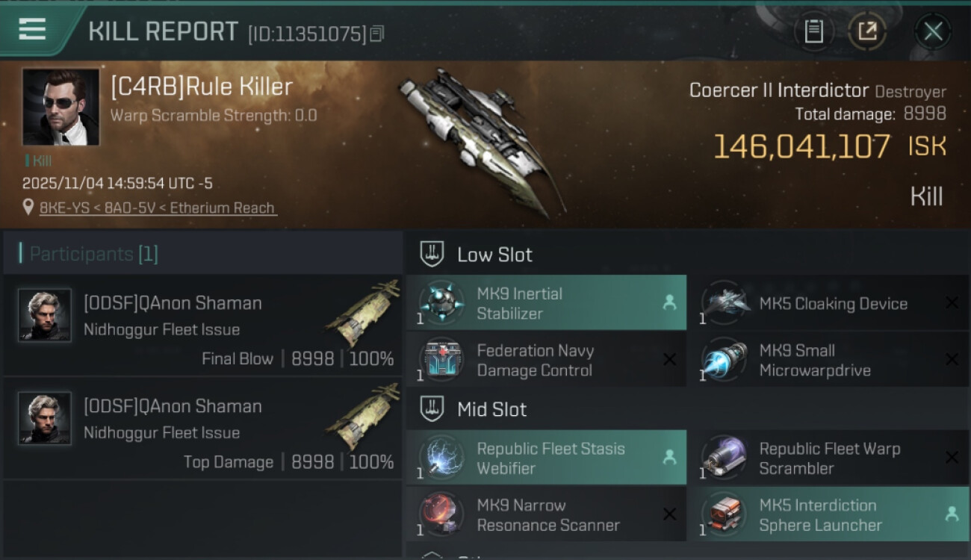
Task: Toggle the MK5 Interdiction Sphere Launcher status marker
Action: coord(952,514)
